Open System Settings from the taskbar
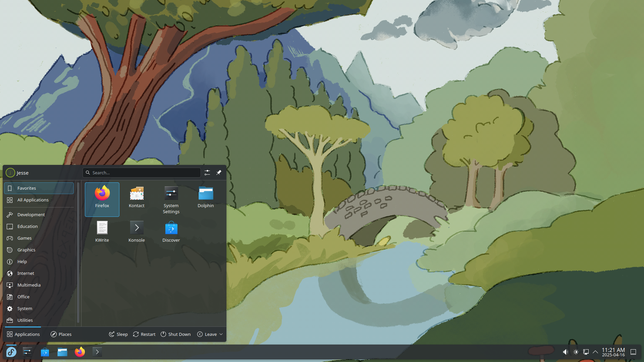 [27, 352]
